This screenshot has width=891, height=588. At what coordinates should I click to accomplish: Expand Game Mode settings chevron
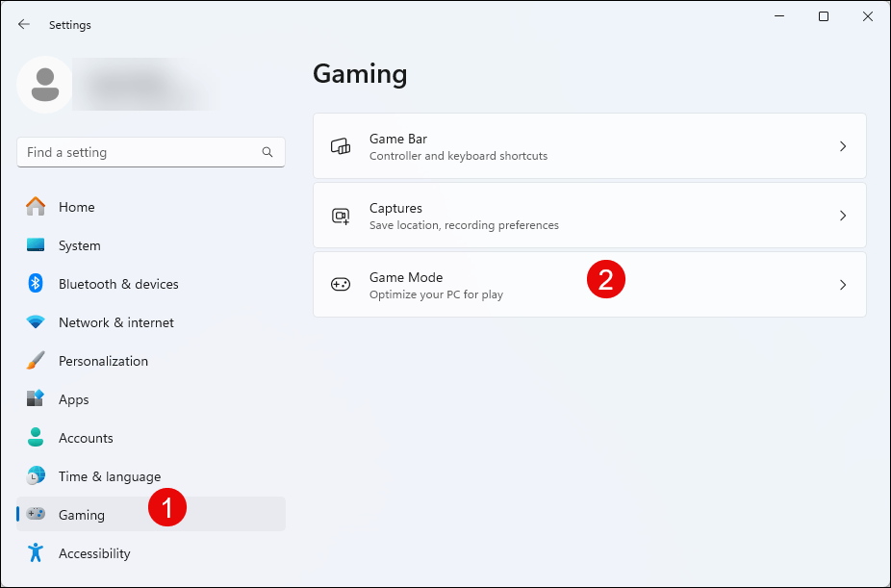(842, 285)
